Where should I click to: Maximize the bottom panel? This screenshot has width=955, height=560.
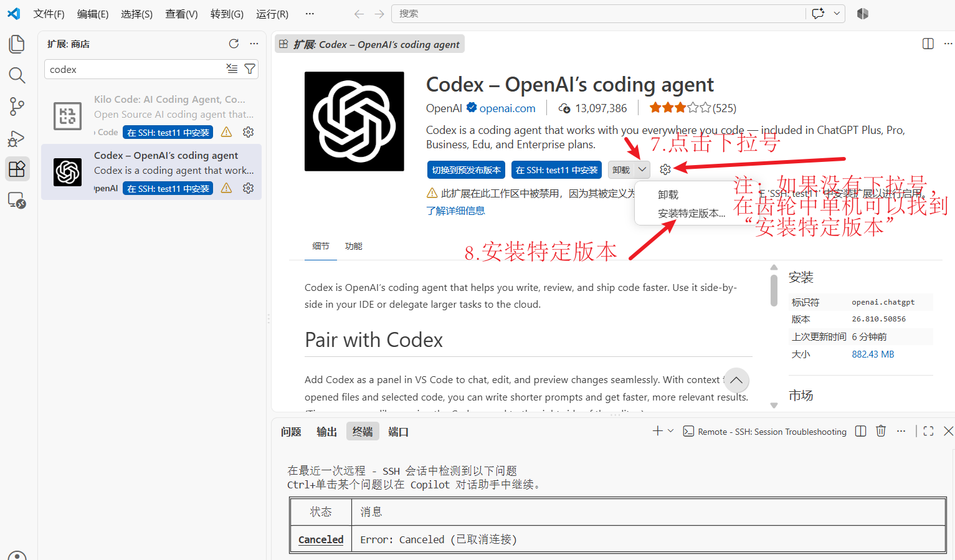pos(928,431)
